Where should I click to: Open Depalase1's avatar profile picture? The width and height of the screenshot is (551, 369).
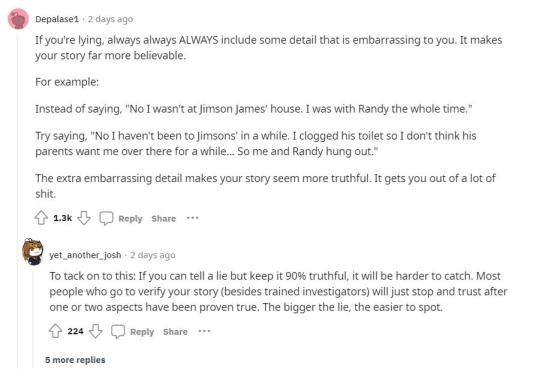click(x=18, y=19)
